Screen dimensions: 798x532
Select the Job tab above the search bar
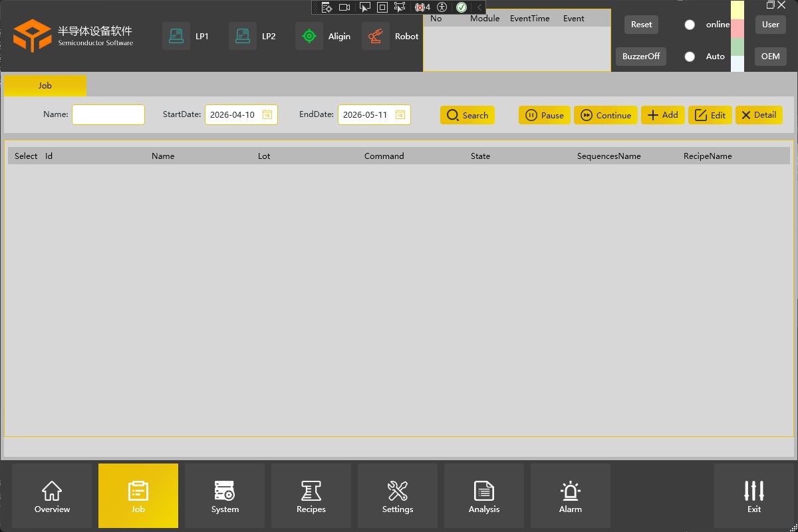pos(45,86)
